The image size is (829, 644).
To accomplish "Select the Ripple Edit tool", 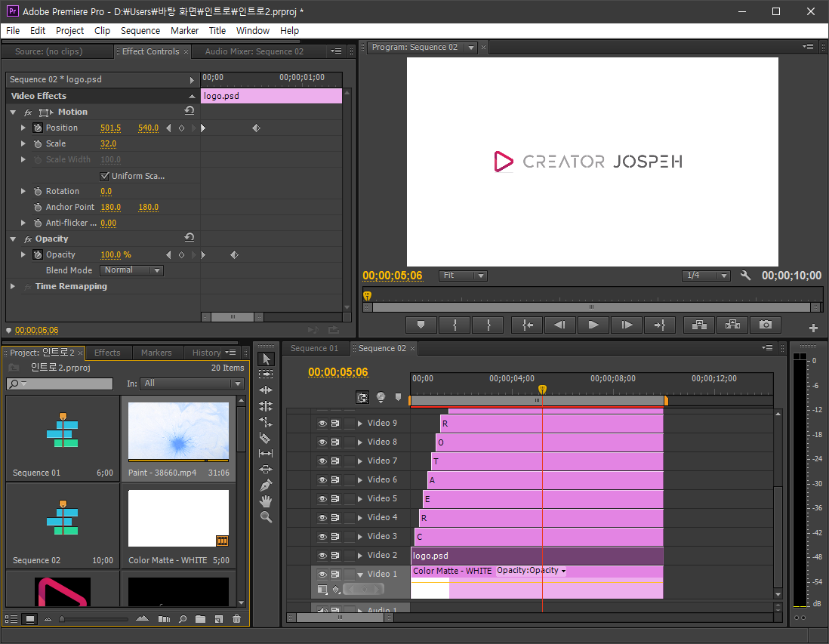I will coord(266,390).
